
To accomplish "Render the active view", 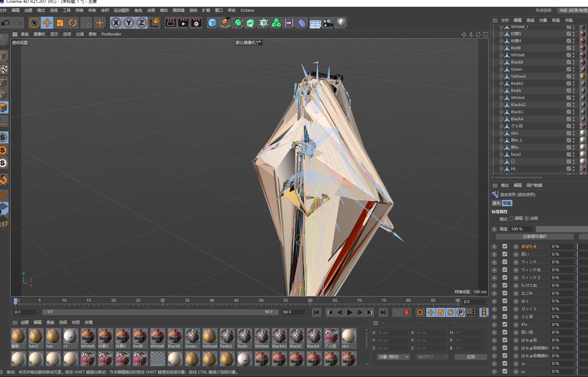I will click(x=171, y=23).
